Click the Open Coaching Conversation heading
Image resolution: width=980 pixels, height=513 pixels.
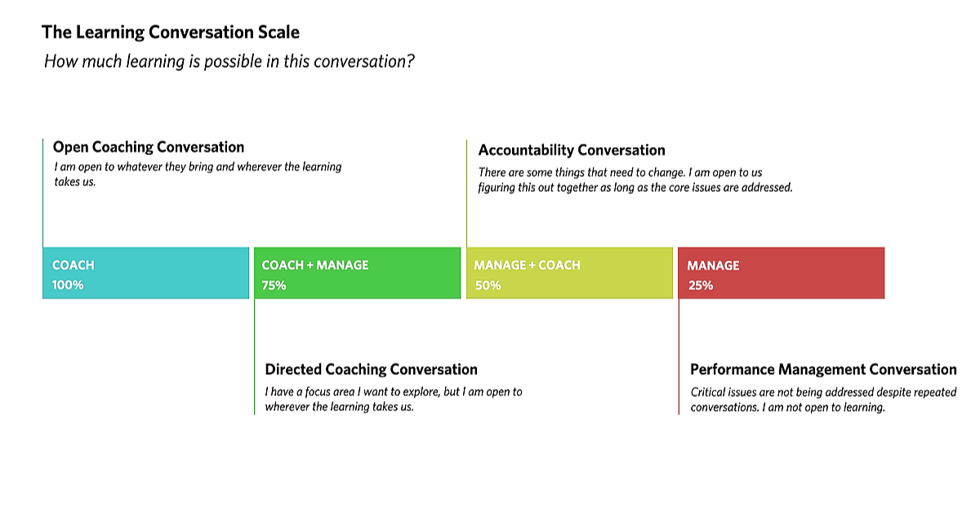149,147
